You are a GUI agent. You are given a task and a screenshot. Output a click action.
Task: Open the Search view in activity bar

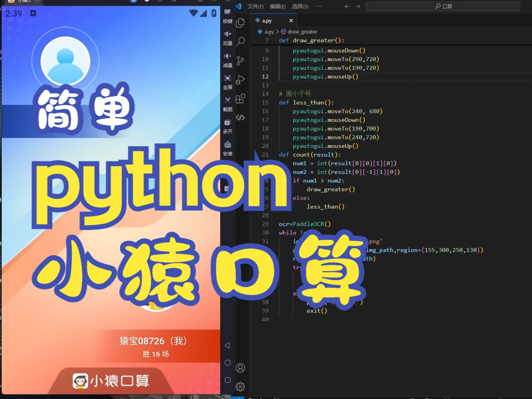tap(241, 41)
